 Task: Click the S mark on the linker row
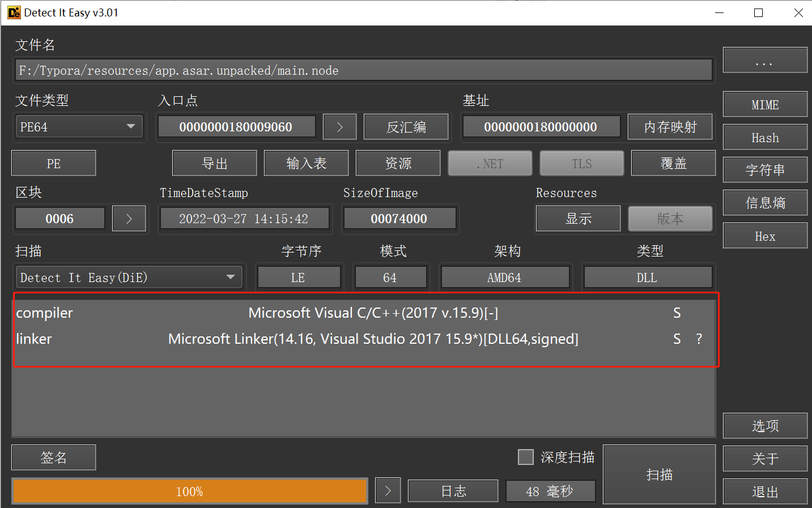tap(677, 339)
